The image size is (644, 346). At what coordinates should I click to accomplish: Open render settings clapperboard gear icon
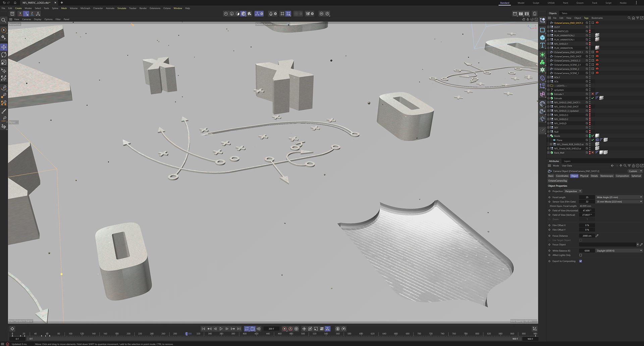[x=527, y=14]
